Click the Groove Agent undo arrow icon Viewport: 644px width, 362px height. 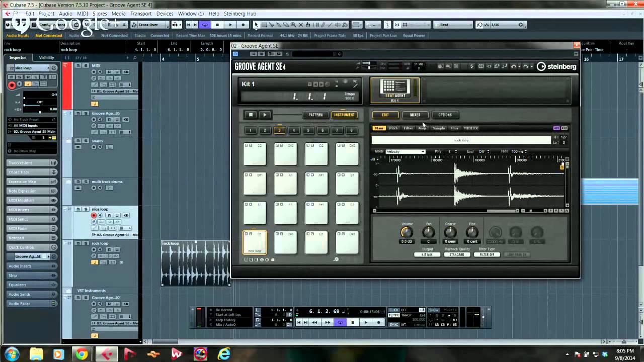click(514, 66)
